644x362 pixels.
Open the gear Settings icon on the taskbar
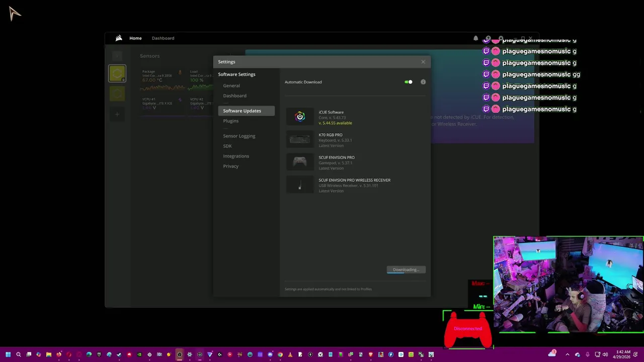click(x=190, y=354)
